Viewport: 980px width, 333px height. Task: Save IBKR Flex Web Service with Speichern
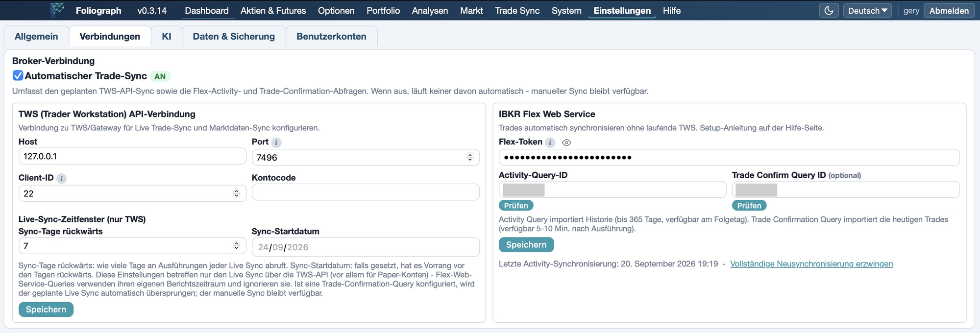click(x=526, y=245)
